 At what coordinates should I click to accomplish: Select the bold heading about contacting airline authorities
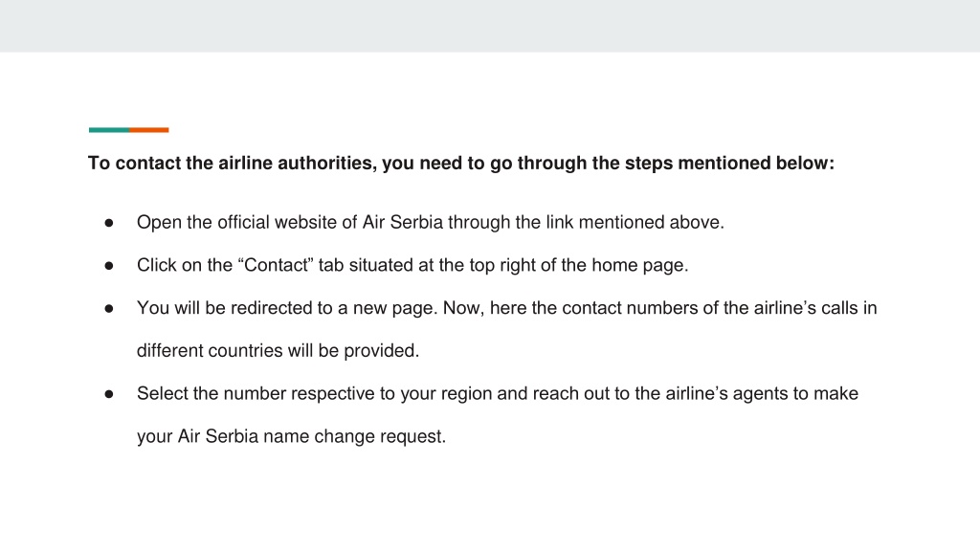point(461,163)
